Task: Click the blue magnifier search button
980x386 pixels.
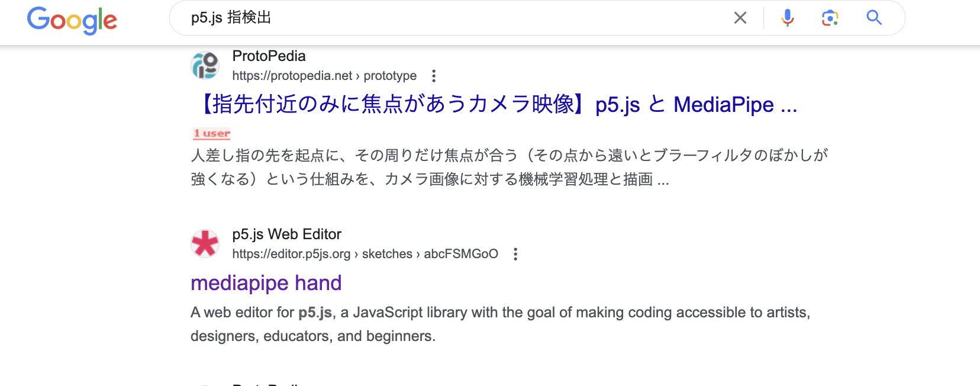Action: click(x=874, y=18)
